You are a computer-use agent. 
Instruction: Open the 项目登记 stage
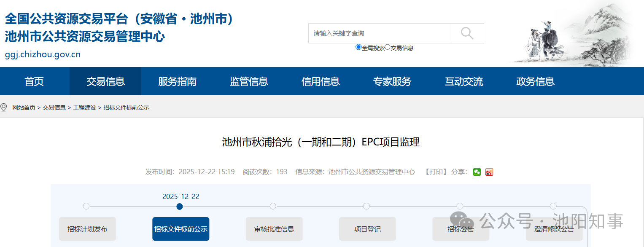point(367,229)
